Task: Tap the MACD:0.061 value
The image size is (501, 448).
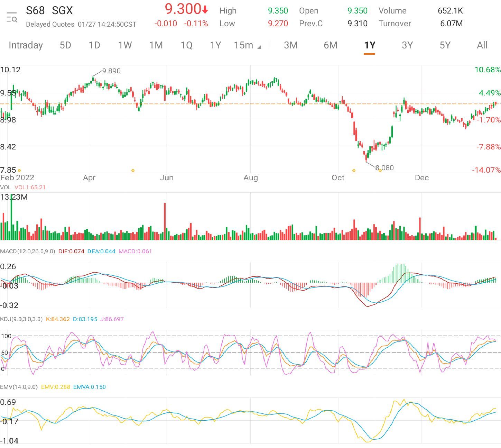Action: (135, 251)
